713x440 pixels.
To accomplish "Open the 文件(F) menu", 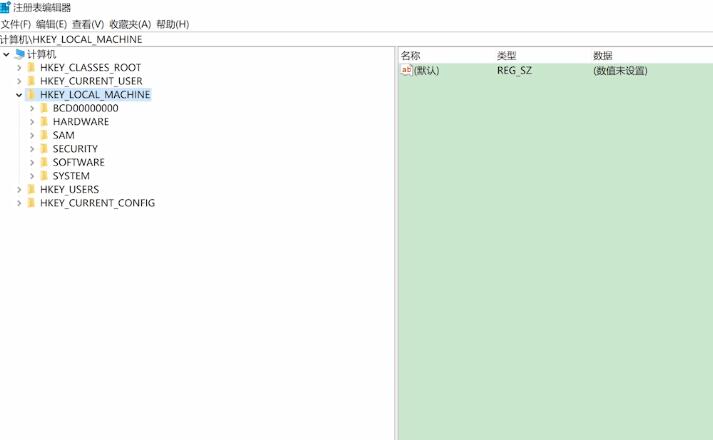I will coord(15,24).
